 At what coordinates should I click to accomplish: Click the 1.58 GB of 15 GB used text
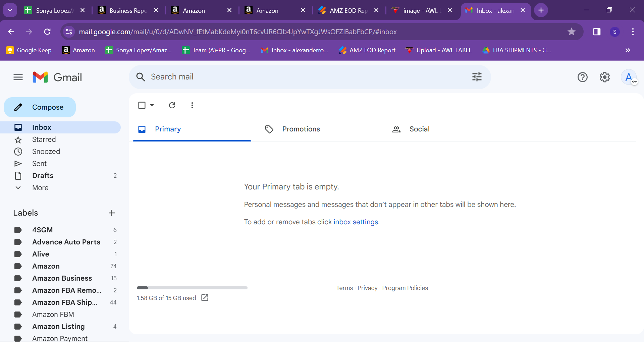[x=166, y=298]
